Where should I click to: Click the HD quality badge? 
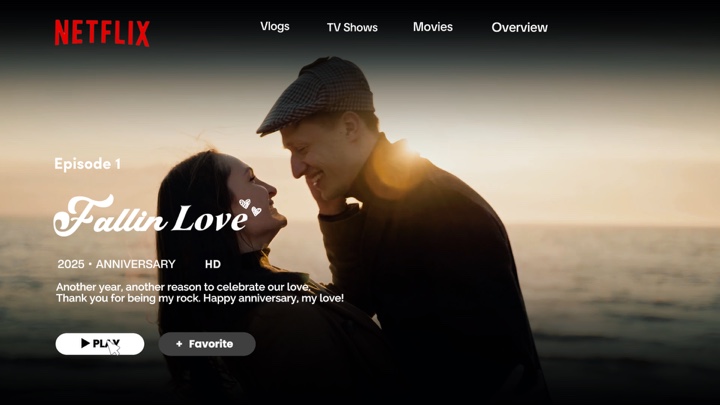(213, 265)
